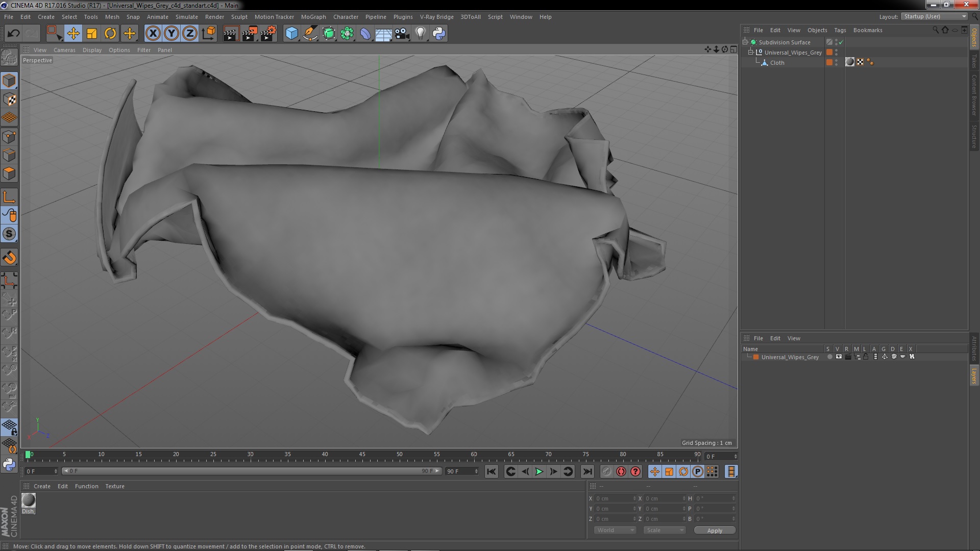Go to end of animation
Screen dimensions: 980x551
click(x=587, y=472)
